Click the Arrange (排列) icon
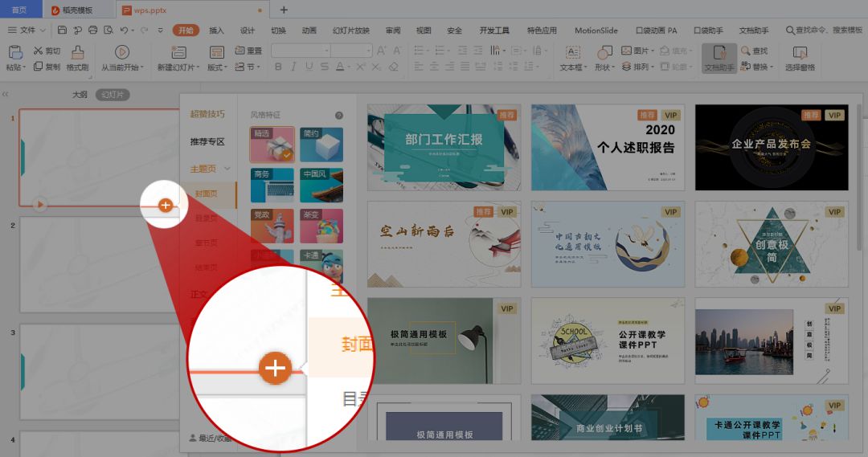The height and width of the screenshot is (457, 868). pyautogui.click(x=626, y=67)
